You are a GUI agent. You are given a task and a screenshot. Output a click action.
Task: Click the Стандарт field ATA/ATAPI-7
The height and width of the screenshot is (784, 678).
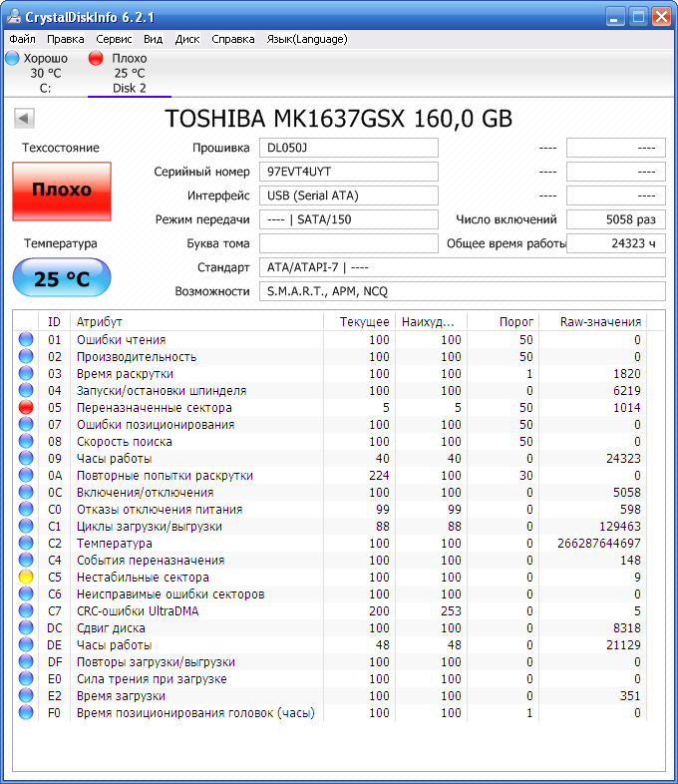pos(463,267)
